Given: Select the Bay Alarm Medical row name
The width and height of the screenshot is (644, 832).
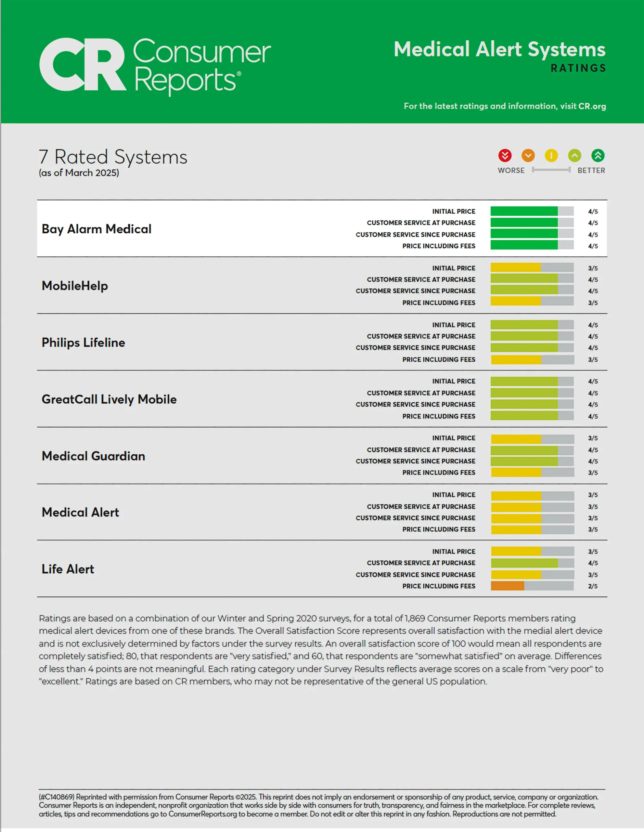Looking at the screenshot, I should coord(97,229).
